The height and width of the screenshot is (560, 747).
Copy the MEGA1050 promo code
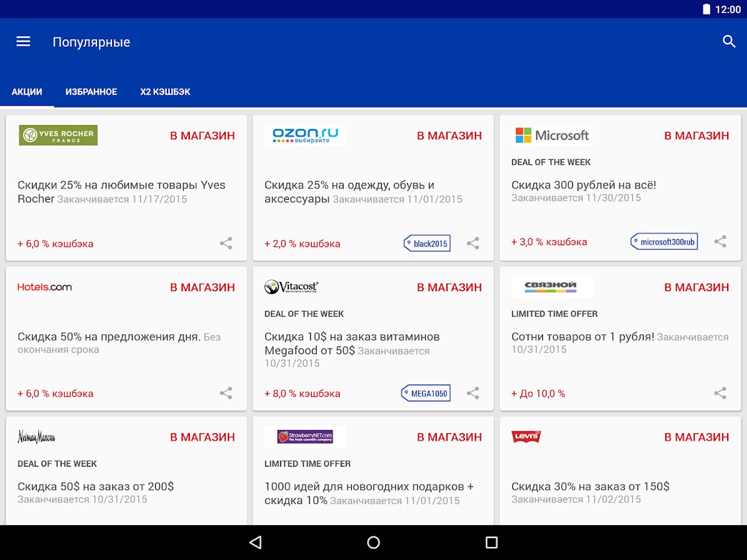(426, 393)
